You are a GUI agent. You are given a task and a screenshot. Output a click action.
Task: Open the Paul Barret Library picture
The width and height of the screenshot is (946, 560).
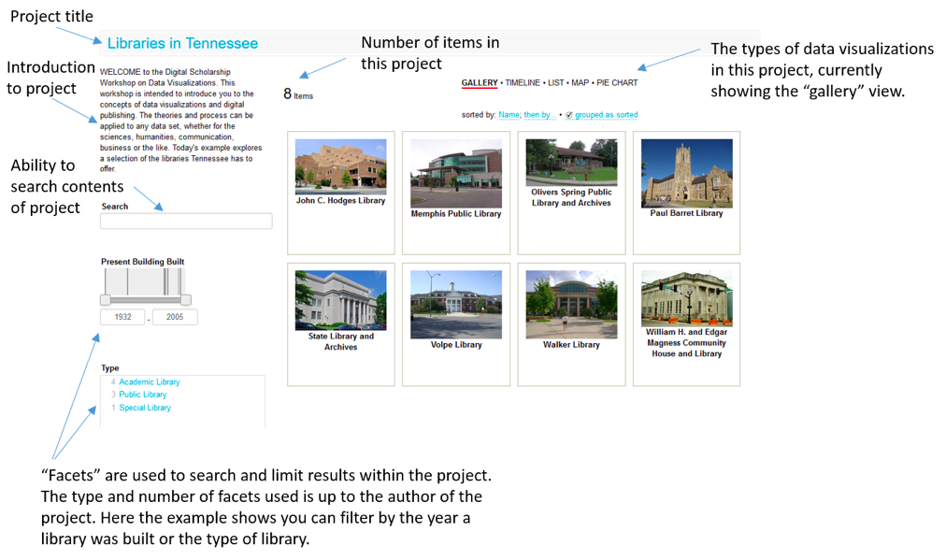[x=686, y=173]
